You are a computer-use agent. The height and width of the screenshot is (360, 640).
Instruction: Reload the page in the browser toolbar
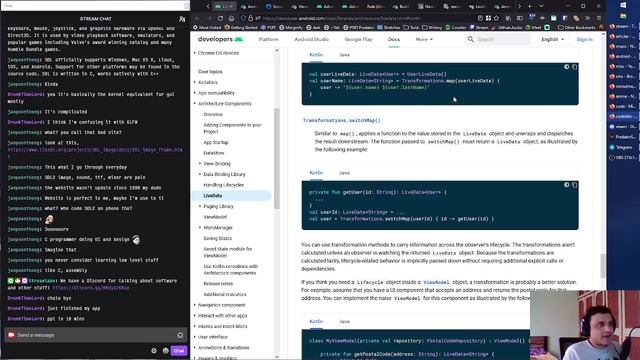220,18
